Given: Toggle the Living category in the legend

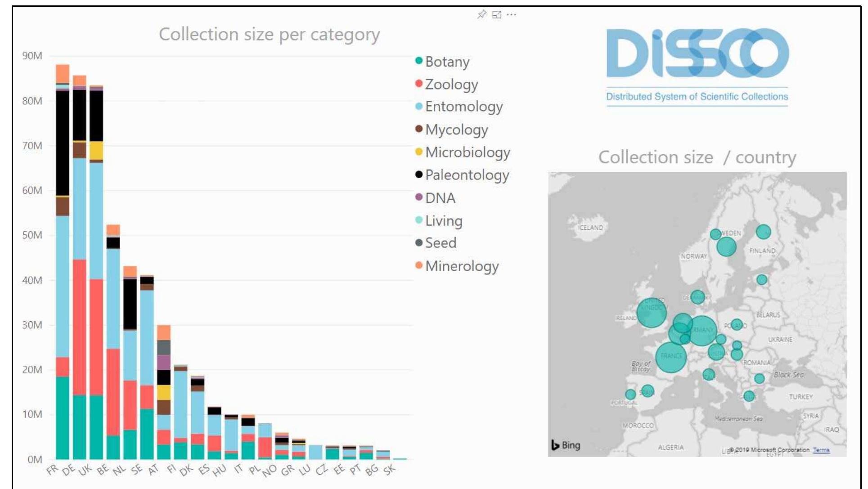Looking at the screenshot, I should [420, 220].
